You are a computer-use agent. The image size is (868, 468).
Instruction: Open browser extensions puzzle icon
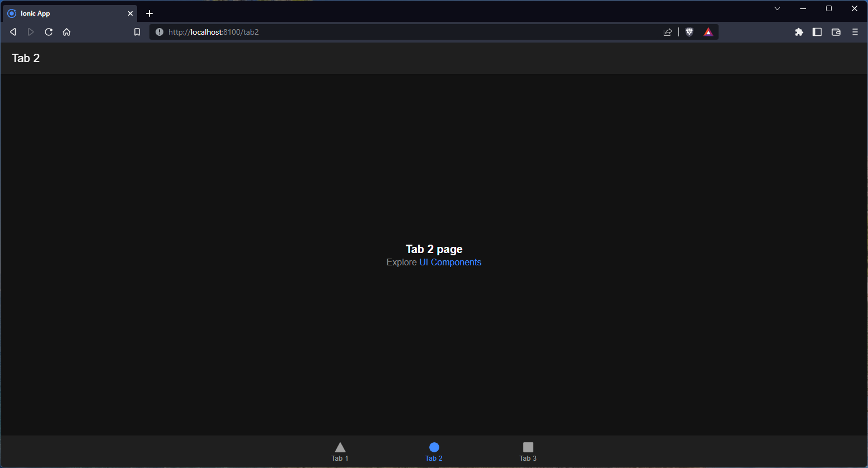coord(799,32)
